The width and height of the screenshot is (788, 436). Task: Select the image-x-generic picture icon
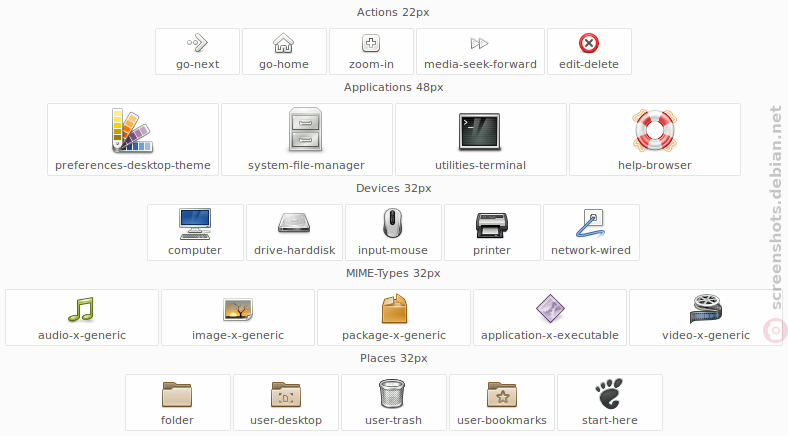pos(238,309)
